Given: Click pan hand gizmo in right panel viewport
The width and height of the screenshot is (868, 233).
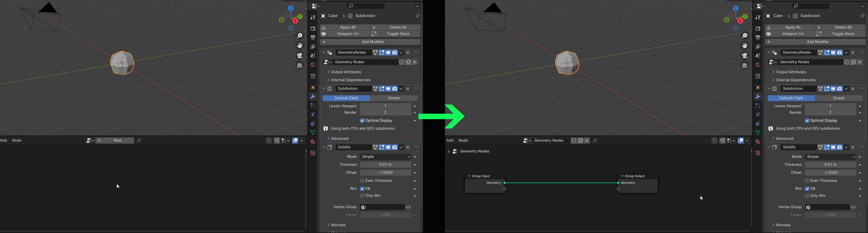Looking at the screenshot, I should pos(744,45).
